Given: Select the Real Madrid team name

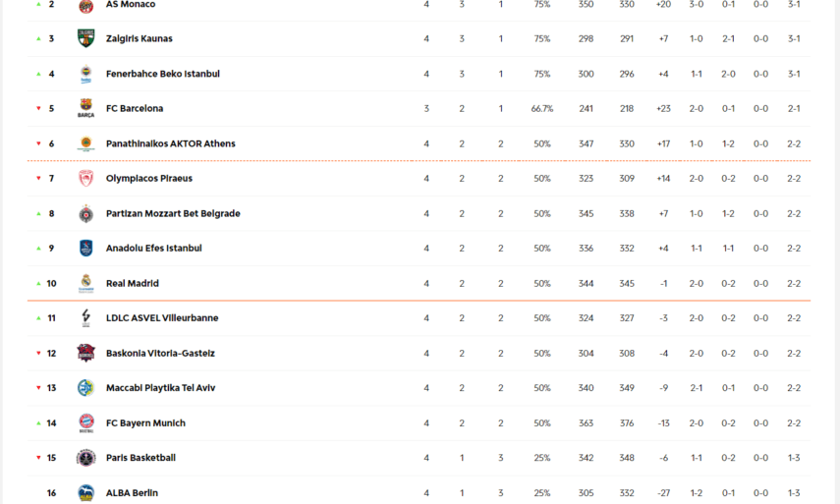Looking at the screenshot, I should [x=132, y=284].
